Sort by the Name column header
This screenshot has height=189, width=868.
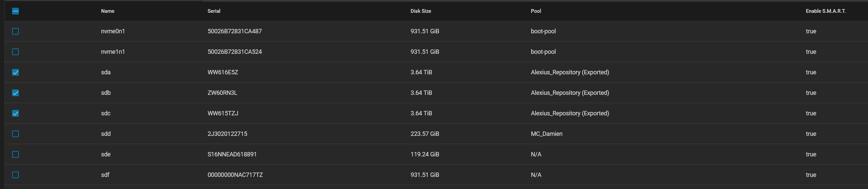point(107,11)
